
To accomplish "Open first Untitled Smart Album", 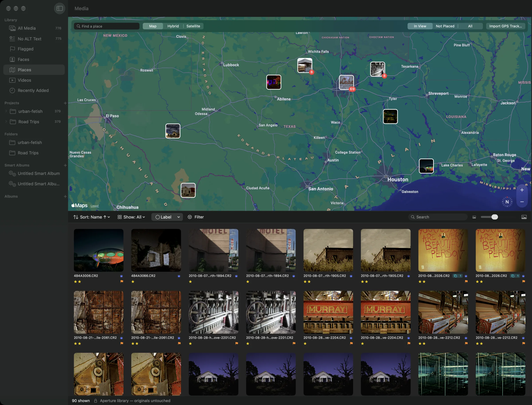I will point(34,173).
